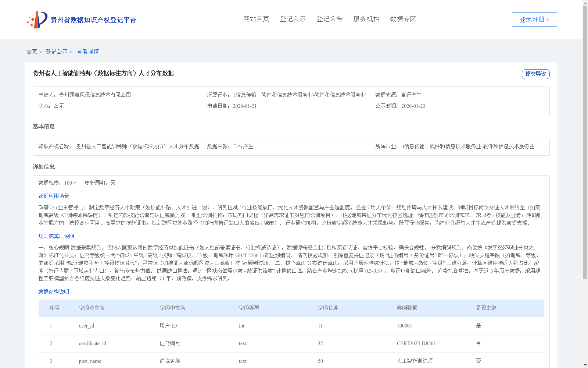This screenshot has width=588, height=368.
Task: Click the 序号 column header
Action: pyautogui.click(x=55, y=308)
